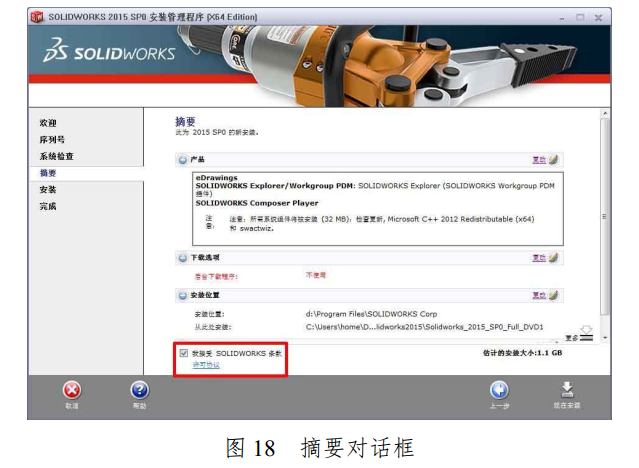Click the scrollbar down arrow
The width and height of the screenshot is (639, 468).
tap(605, 338)
